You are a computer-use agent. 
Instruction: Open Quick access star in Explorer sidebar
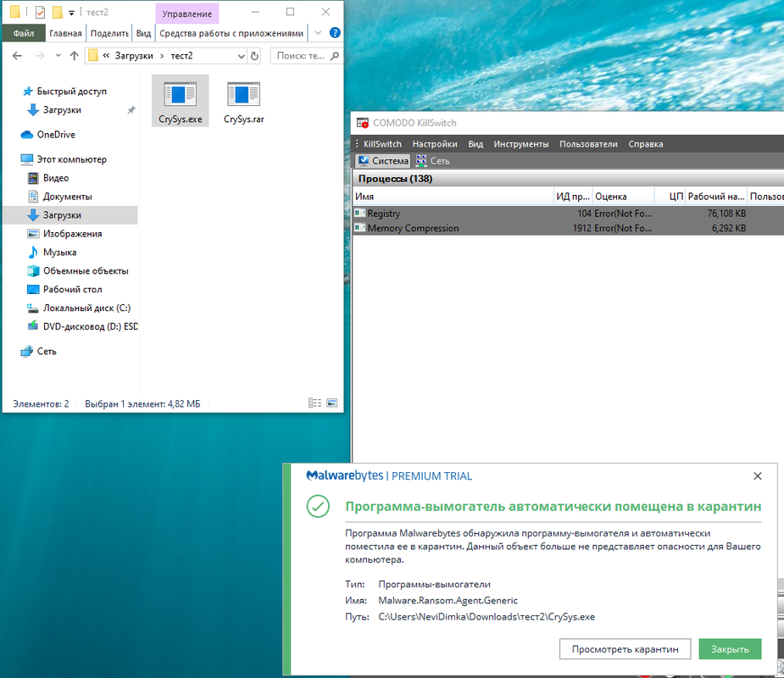tap(27, 91)
